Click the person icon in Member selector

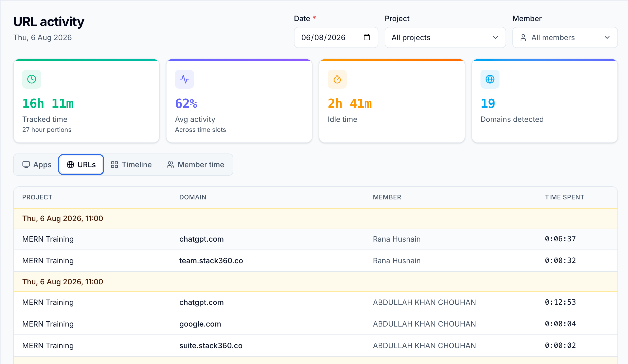coord(523,38)
